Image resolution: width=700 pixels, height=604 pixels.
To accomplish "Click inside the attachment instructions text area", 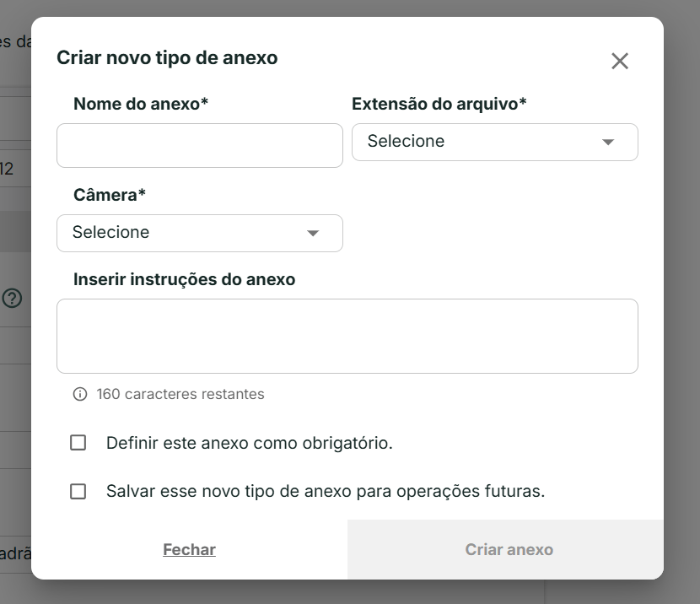I will [x=347, y=336].
